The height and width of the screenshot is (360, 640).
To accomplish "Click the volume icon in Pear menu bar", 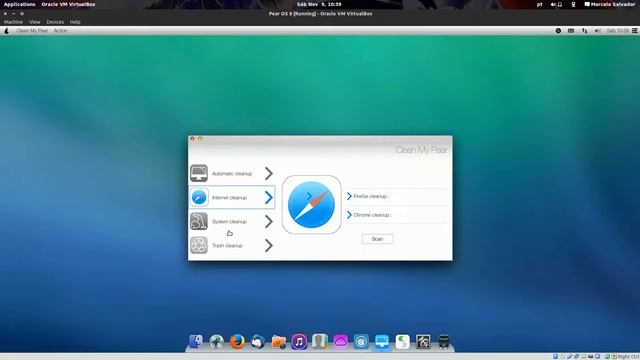I will (598, 31).
